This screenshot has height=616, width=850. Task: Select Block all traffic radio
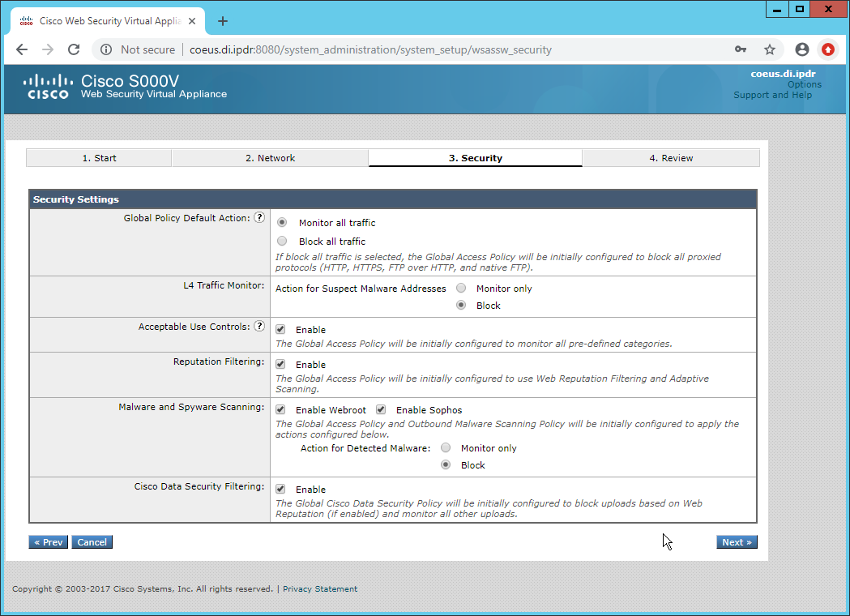coord(282,241)
